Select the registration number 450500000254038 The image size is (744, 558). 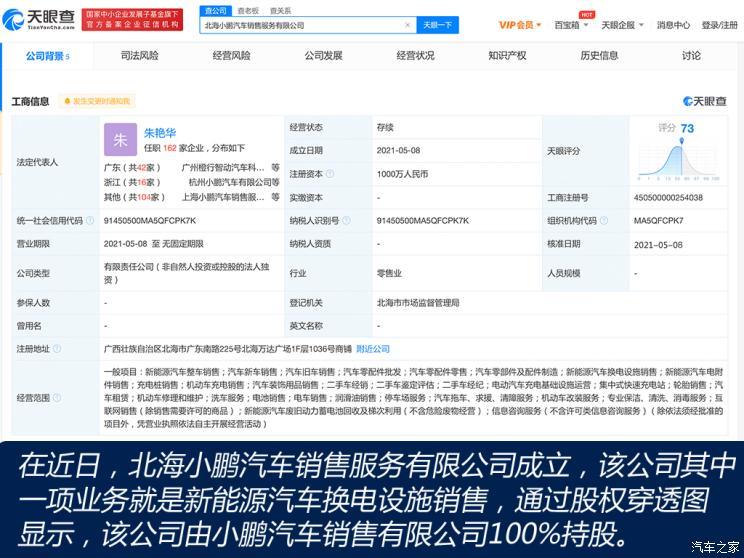668,197
